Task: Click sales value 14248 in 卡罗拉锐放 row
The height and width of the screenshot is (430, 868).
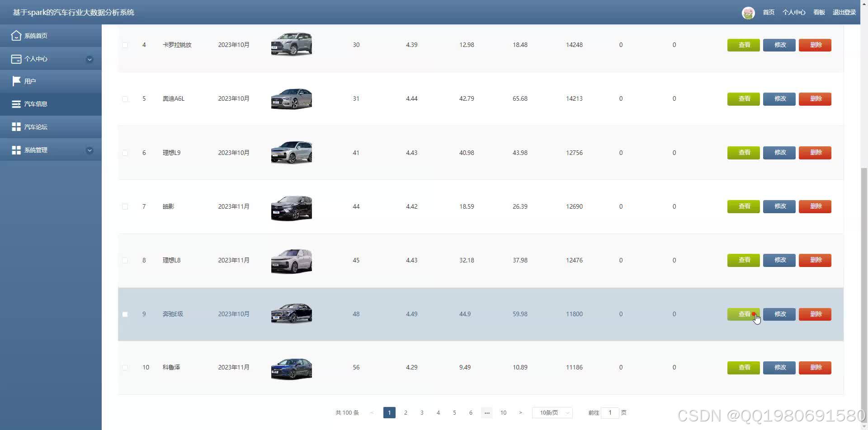Action: point(574,45)
